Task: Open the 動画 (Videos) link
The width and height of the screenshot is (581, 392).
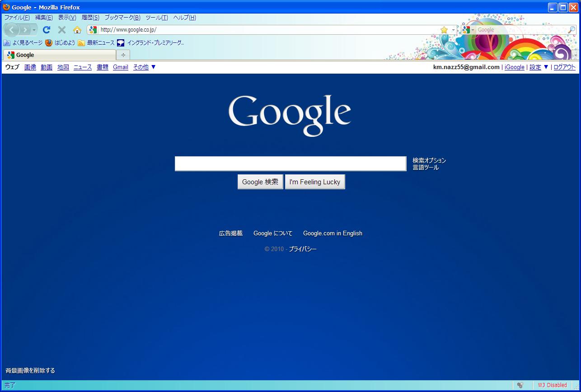Action: [47, 67]
